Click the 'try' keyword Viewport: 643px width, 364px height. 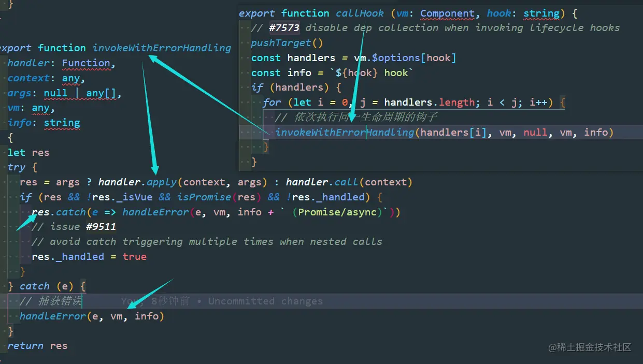(16, 167)
